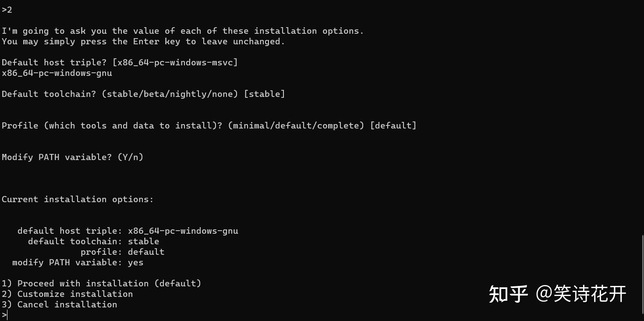Viewport: 644px width, 321px height.
Task: Click the "3) Cancel installation" option text
Action: [x=59, y=304]
